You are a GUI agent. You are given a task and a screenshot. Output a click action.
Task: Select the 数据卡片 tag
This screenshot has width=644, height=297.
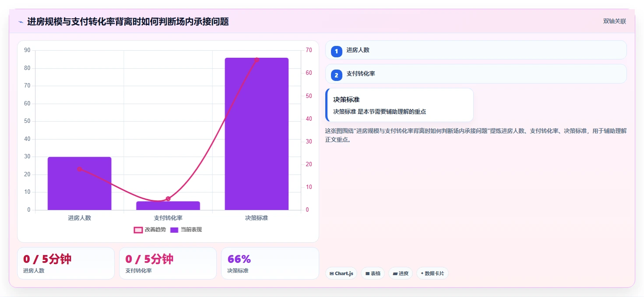click(x=433, y=273)
